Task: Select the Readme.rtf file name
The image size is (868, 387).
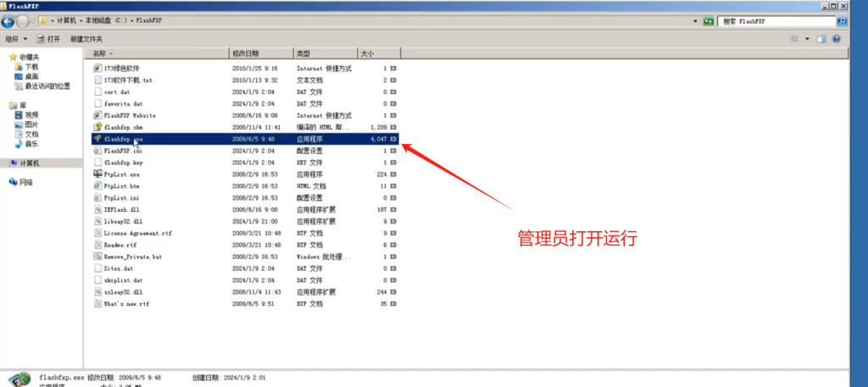Action: pyautogui.click(x=120, y=245)
